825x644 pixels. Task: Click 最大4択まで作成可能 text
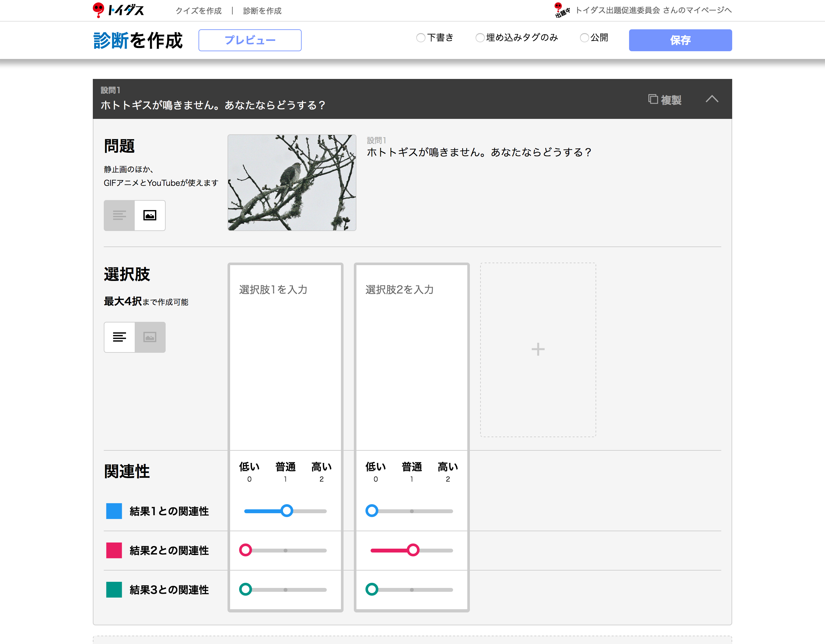click(x=146, y=302)
